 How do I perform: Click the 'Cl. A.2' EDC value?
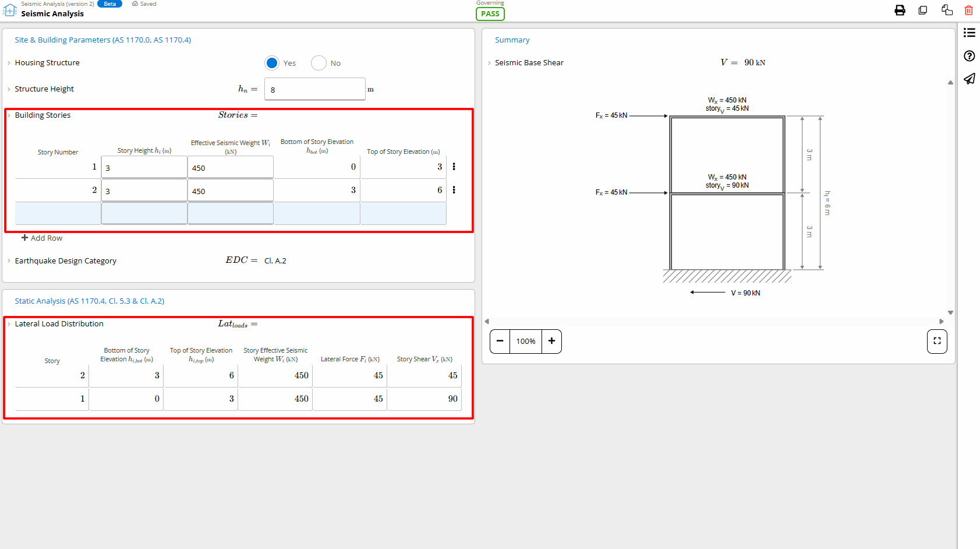point(275,261)
